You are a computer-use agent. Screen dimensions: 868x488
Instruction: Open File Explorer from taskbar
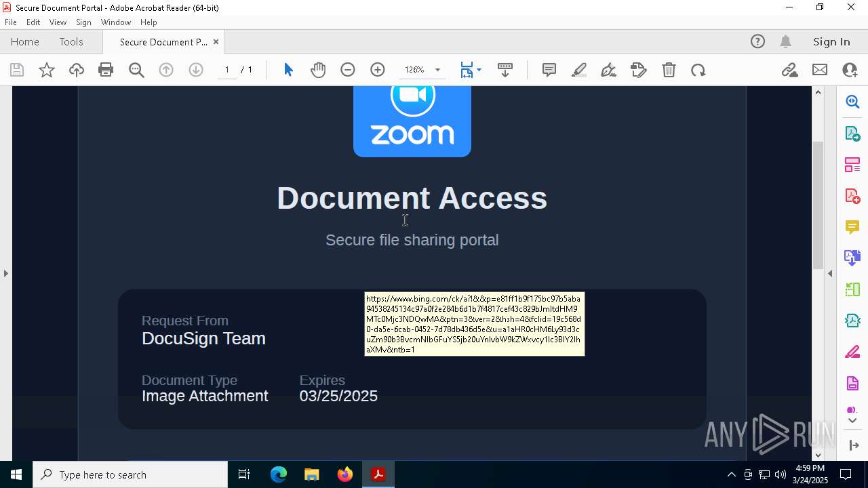tap(312, 474)
